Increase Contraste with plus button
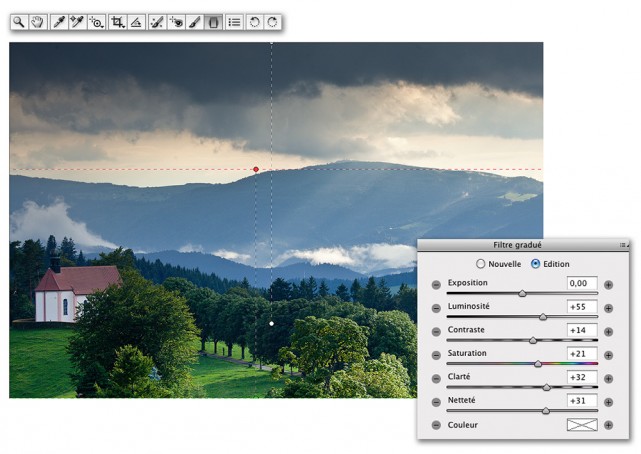The height and width of the screenshot is (454, 641). tap(608, 332)
